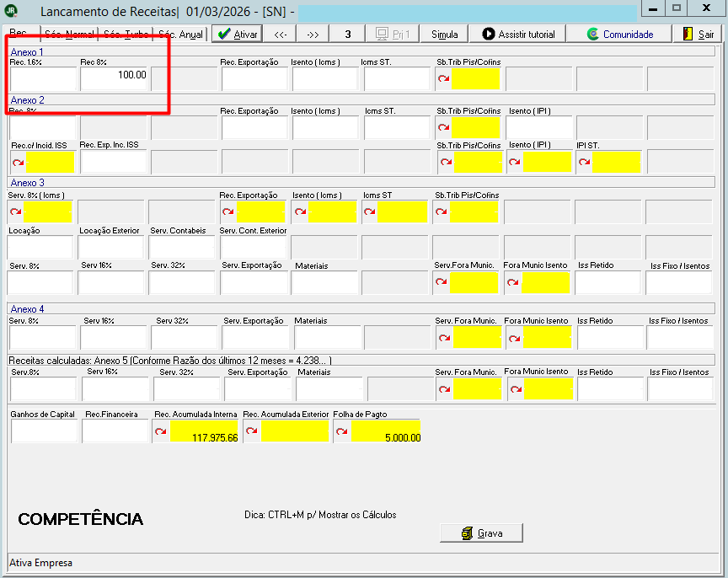The height and width of the screenshot is (578, 728).
Task: Select the Anexo 4 Iss Fixo / Isentos field
Action: pyautogui.click(x=680, y=338)
